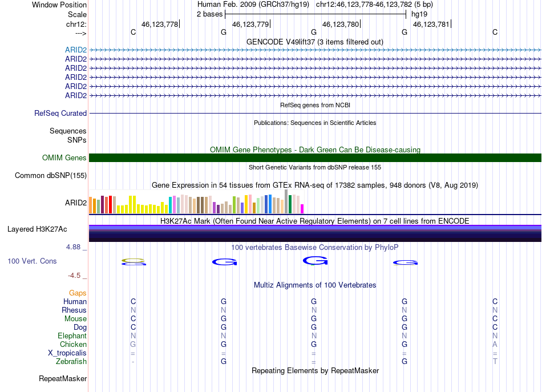Viewport: 542px width, 392px height.
Task: Click the Chicken row's A base
Action: 495,344
